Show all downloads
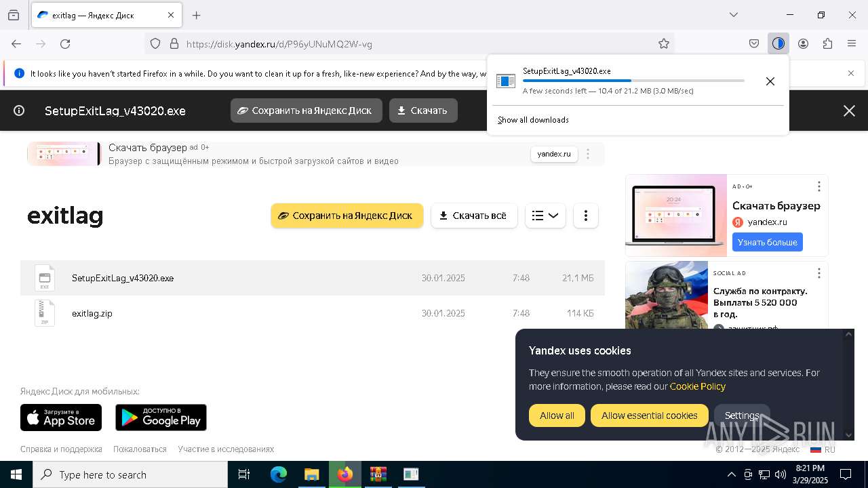 coord(533,120)
